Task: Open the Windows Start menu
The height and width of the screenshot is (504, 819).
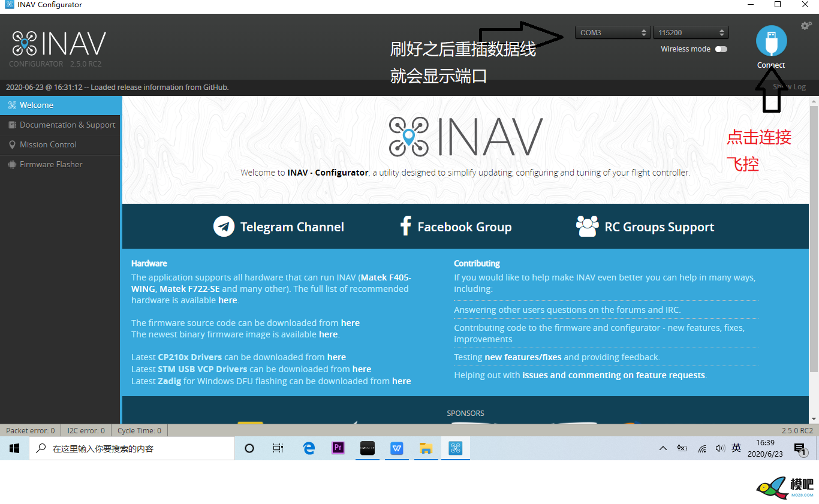Action: [x=14, y=448]
